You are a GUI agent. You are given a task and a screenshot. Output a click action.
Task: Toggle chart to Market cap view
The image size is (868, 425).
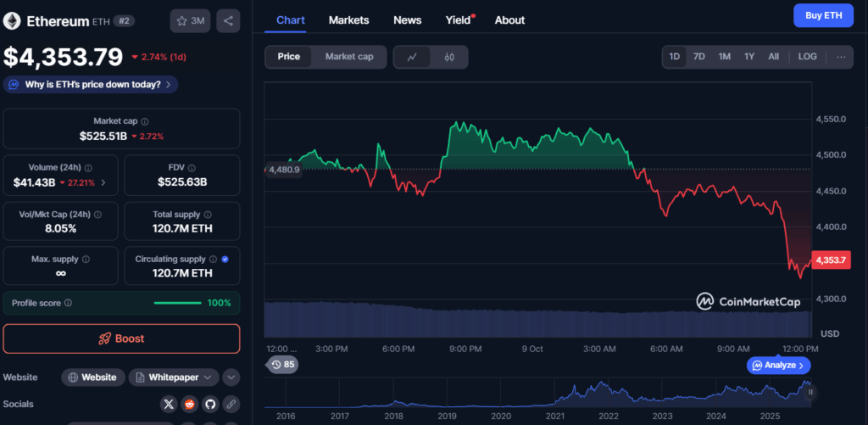point(349,57)
